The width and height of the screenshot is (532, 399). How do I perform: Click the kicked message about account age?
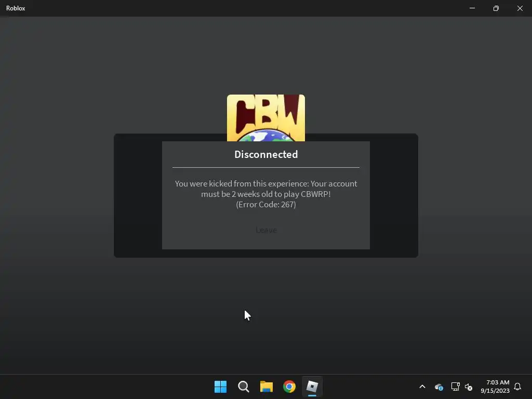pyautogui.click(x=266, y=189)
